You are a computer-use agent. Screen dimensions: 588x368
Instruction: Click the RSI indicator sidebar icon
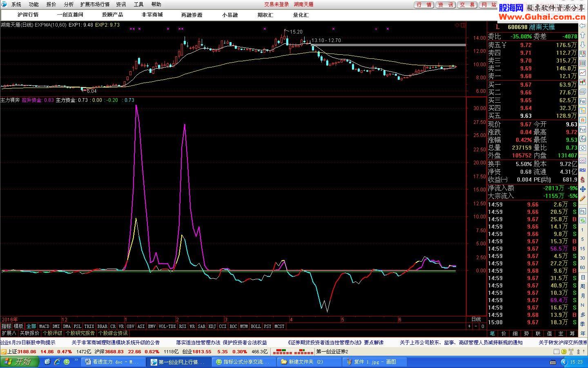[583, 170]
